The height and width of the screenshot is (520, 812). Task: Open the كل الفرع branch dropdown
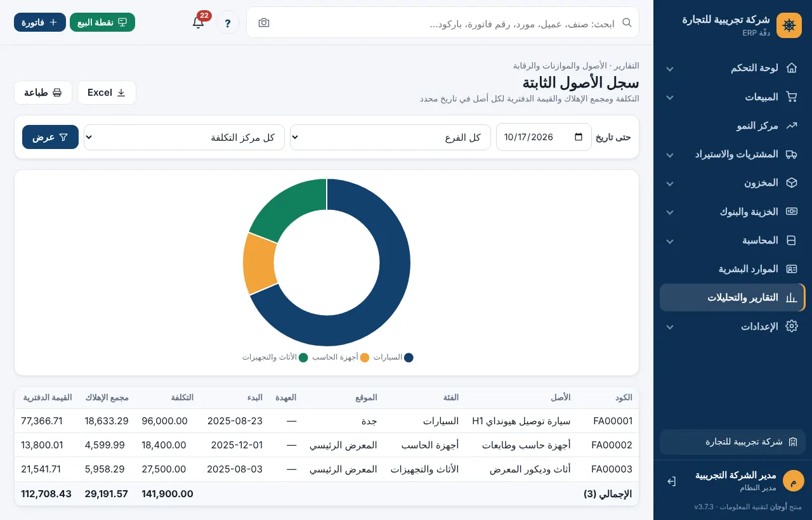[390, 138]
